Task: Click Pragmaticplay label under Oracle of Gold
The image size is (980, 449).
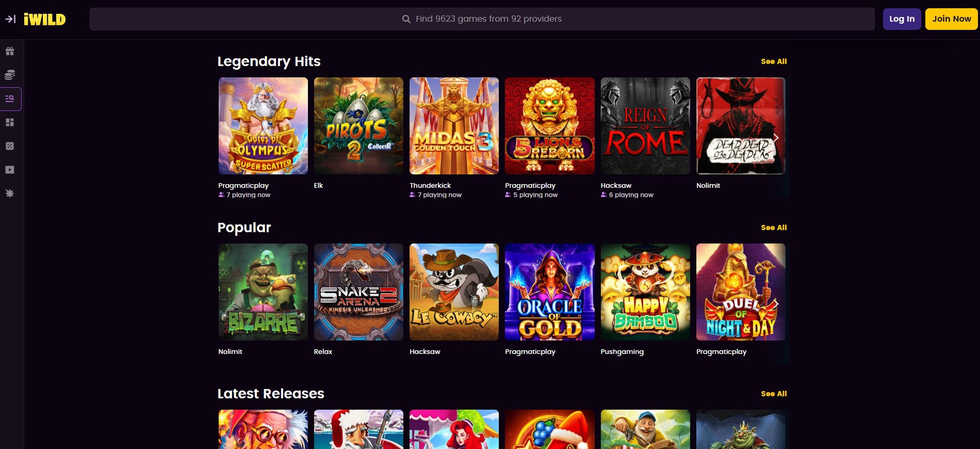Action: point(530,352)
